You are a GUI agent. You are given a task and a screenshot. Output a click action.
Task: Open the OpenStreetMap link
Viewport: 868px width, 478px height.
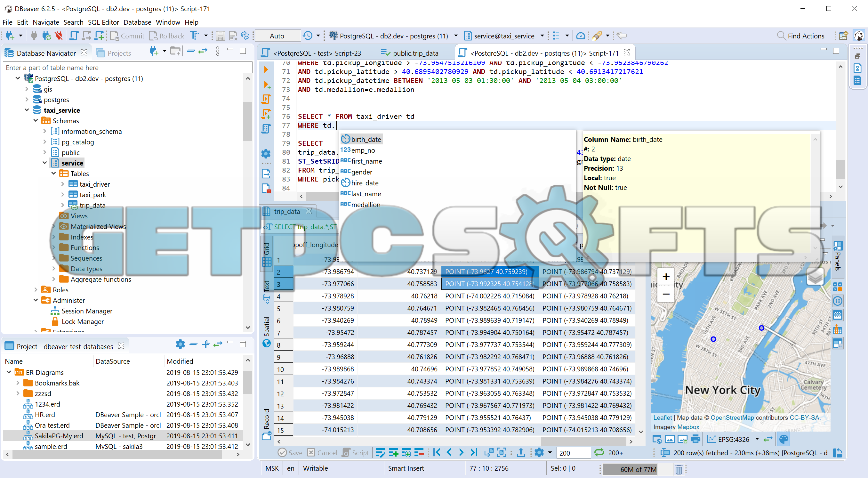732,417
